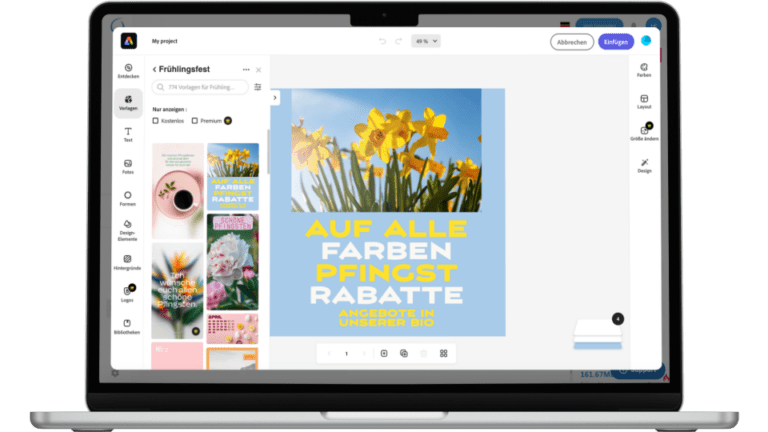Click the template search field
This screenshot has width=768, height=432.
tap(200, 87)
